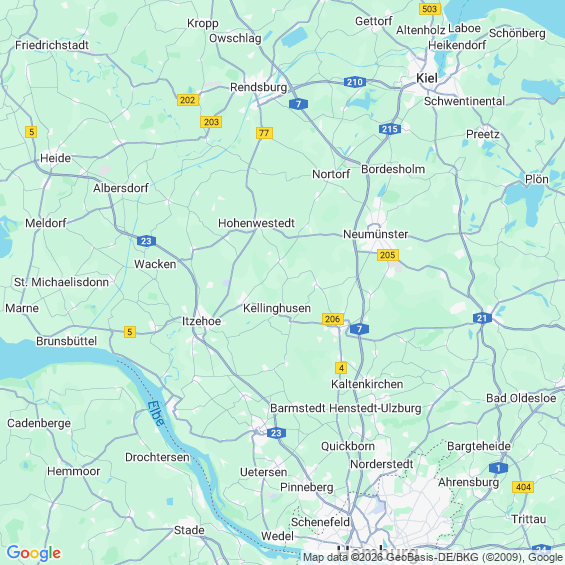The width and height of the screenshot is (565, 565).
Task: Click the yellow 404 shield near Ahrensburg
Action: (523, 487)
